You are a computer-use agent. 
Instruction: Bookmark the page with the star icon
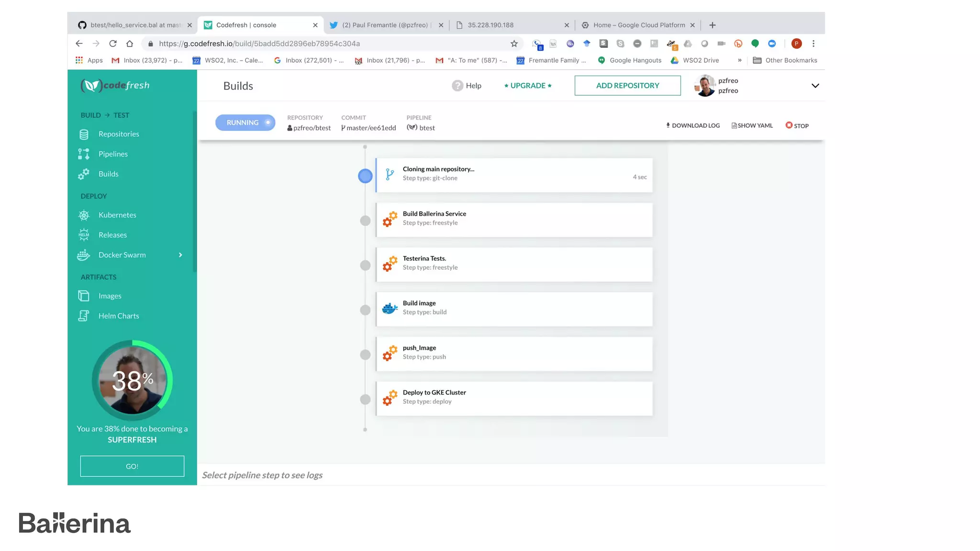tap(514, 44)
